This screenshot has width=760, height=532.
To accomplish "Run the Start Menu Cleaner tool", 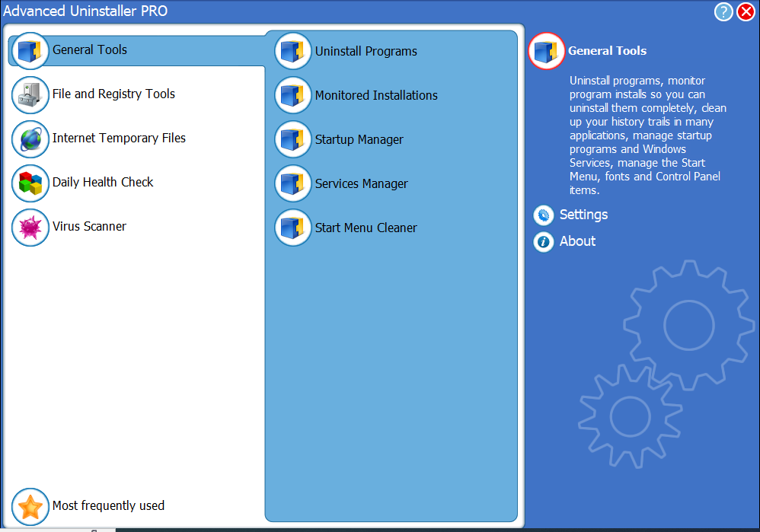I will (x=366, y=228).
